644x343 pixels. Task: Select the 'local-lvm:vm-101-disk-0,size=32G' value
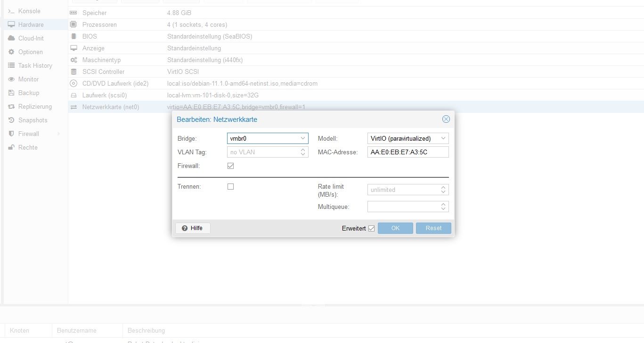213,95
